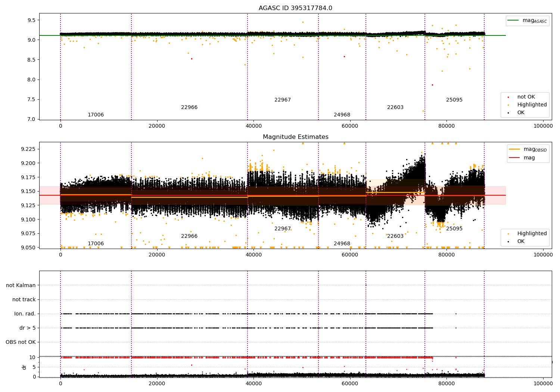Click the 8.5 y-axis tick label
Screen dimensions: 560x392
point(32,60)
